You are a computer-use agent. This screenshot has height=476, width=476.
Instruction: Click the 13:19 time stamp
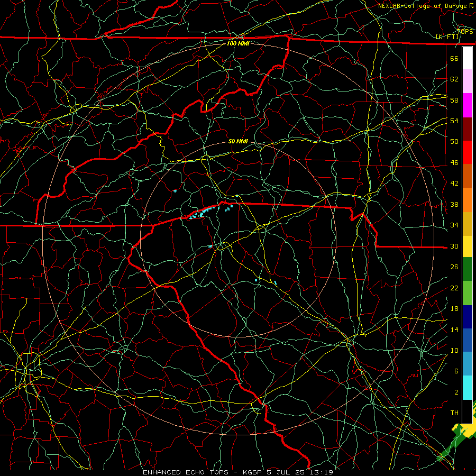click(x=322, y=472)
